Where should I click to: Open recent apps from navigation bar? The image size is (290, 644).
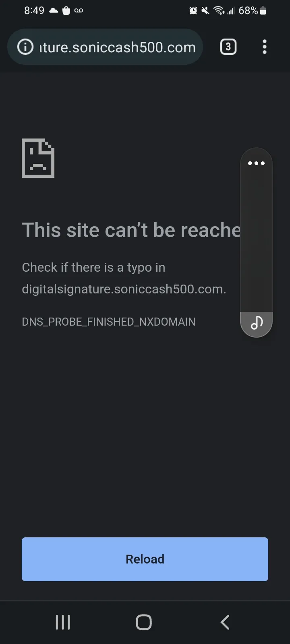(63, 622)
